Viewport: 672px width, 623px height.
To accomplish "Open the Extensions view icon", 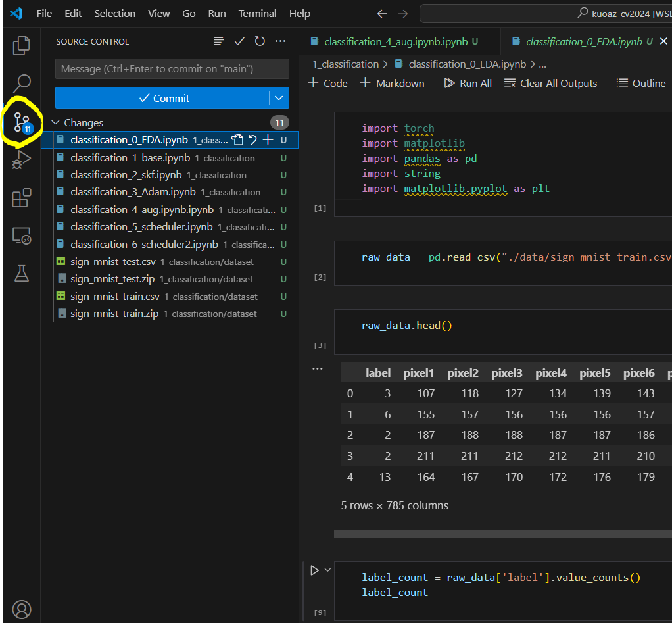I will tap(22, 198).
